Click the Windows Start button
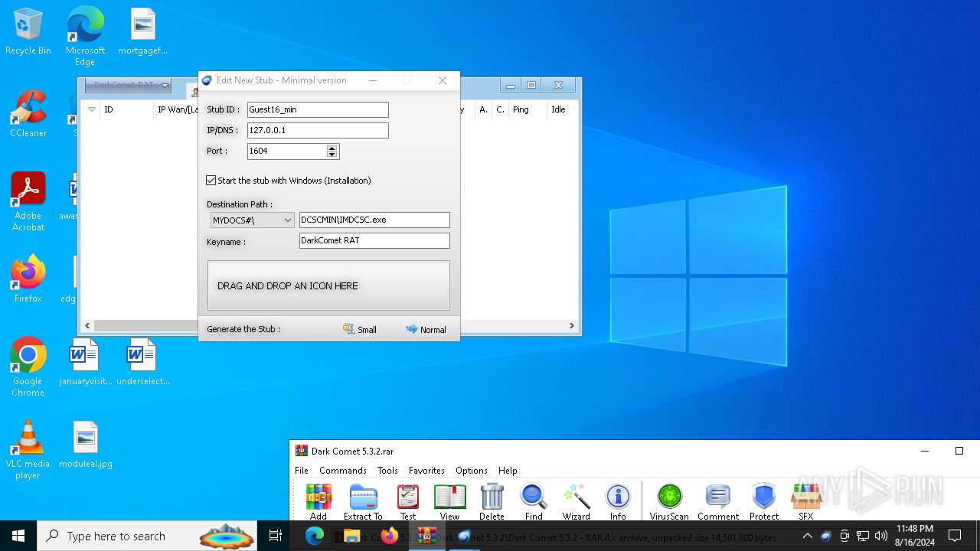980x551 pixels. coord(18,536)
